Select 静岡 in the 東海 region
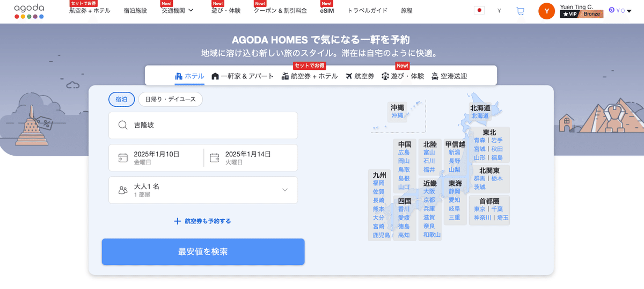This screenshot has height=289, width=644. 455,191
